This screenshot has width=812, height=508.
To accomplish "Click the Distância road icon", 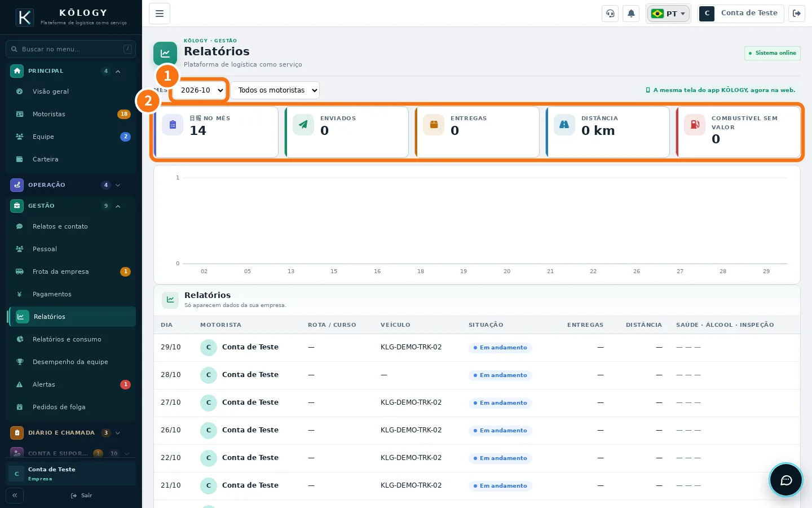I will [x=564, y=125].
